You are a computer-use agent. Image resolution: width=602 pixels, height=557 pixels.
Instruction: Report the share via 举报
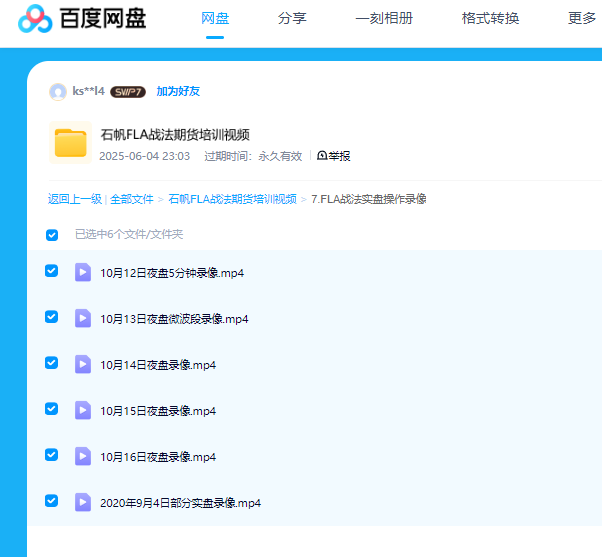[x=333, y=156]
